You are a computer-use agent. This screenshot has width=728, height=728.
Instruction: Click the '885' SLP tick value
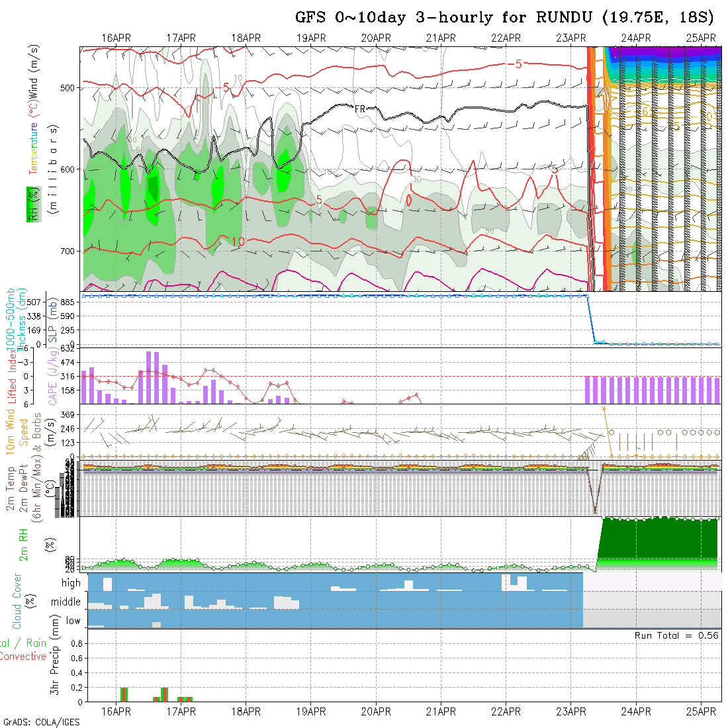pyautogui.click(x=68, y=302)
